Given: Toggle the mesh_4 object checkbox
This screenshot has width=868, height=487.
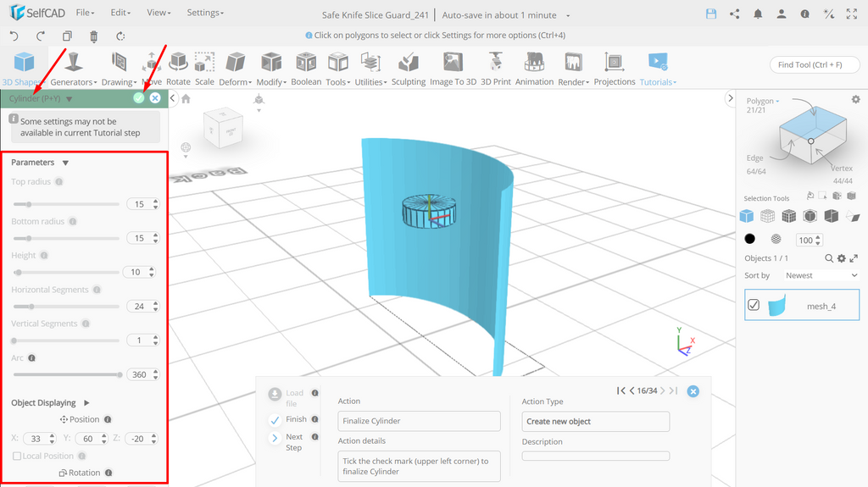Looking at the screenshot, I should [754, 305].
